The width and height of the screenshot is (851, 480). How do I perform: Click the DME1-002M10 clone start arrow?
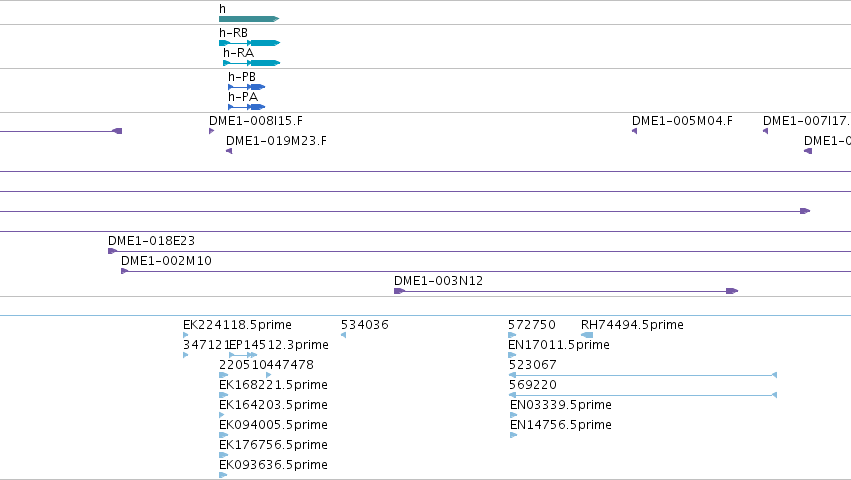click(124, 271)
